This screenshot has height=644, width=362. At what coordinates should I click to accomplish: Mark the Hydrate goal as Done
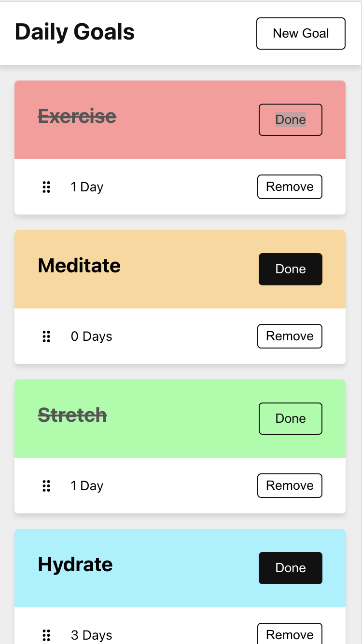[291, 568]
